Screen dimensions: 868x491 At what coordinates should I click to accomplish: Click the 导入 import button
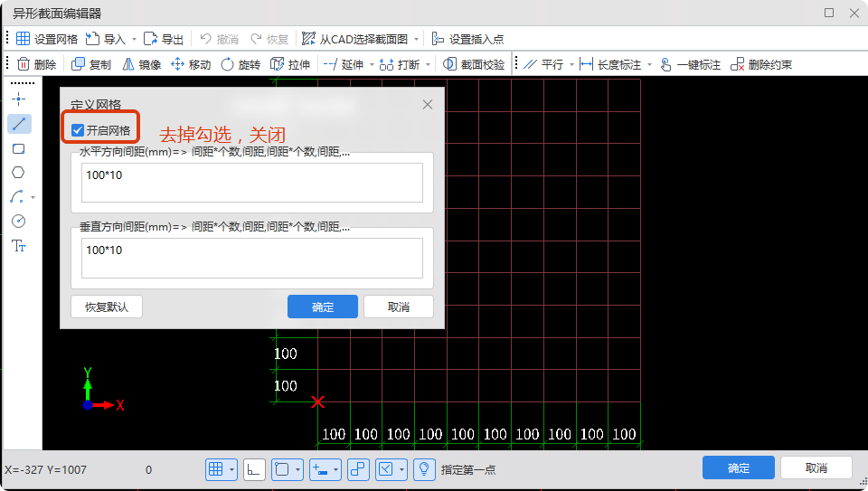point(105,39)
